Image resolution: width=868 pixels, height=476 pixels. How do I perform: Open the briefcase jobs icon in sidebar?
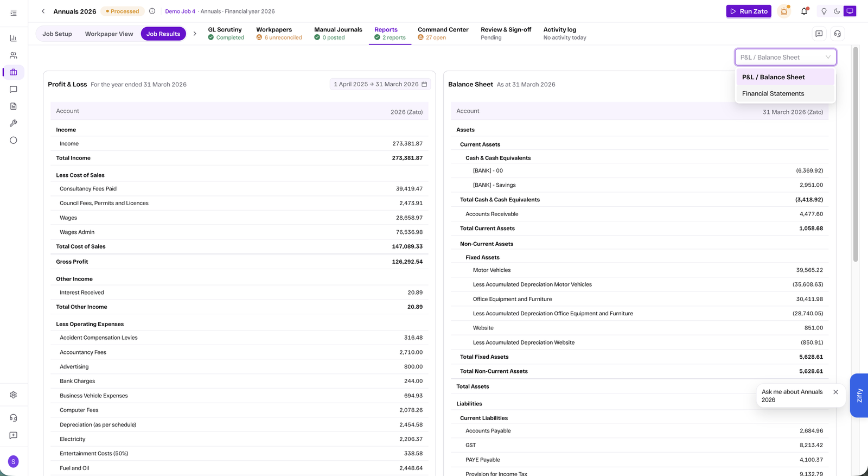[x=14, y=72]
